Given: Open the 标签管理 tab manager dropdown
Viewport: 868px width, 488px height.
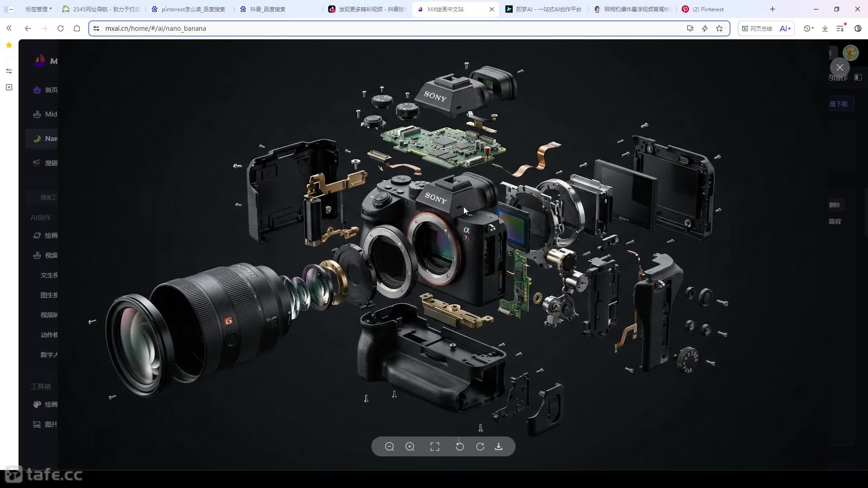Looking at the screenshot, I should click(x=38, y=9).
